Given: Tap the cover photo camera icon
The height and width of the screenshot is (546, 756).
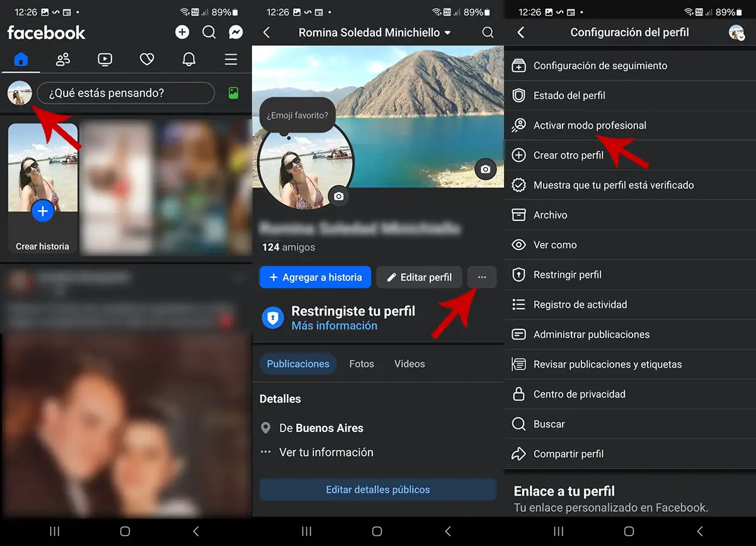Looking at the screenshot, I should (x=485, y=169).
